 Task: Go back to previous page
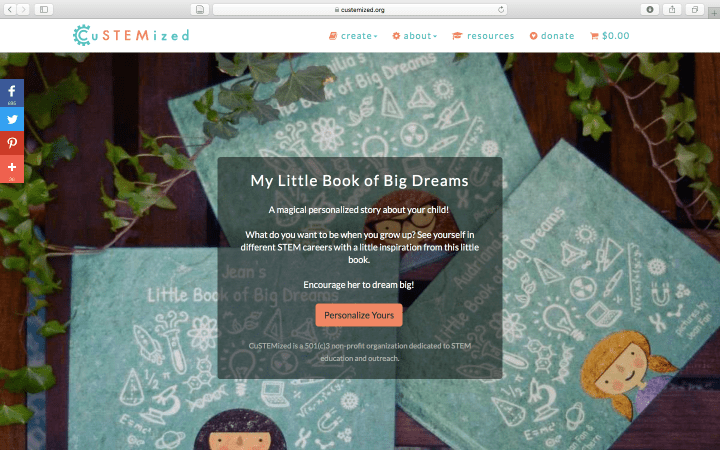point(10,9)
